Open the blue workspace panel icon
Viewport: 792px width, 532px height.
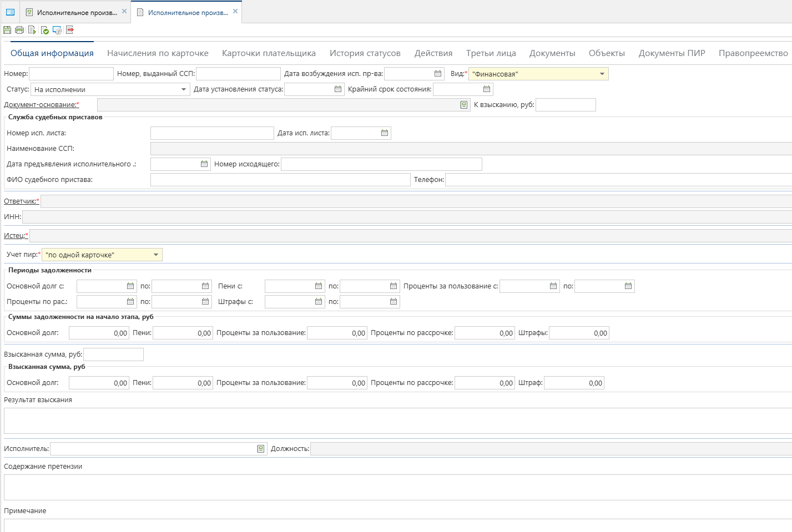coord(10,12)
